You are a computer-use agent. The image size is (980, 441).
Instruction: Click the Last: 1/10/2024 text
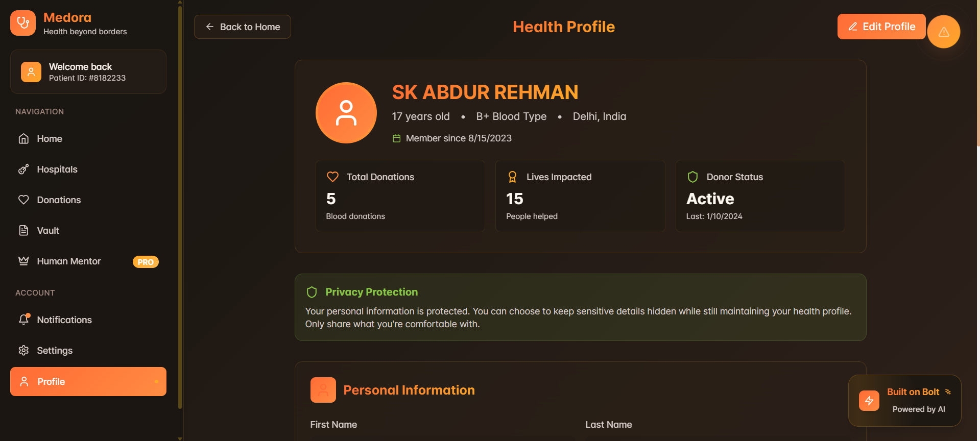[x=714, y=216]
